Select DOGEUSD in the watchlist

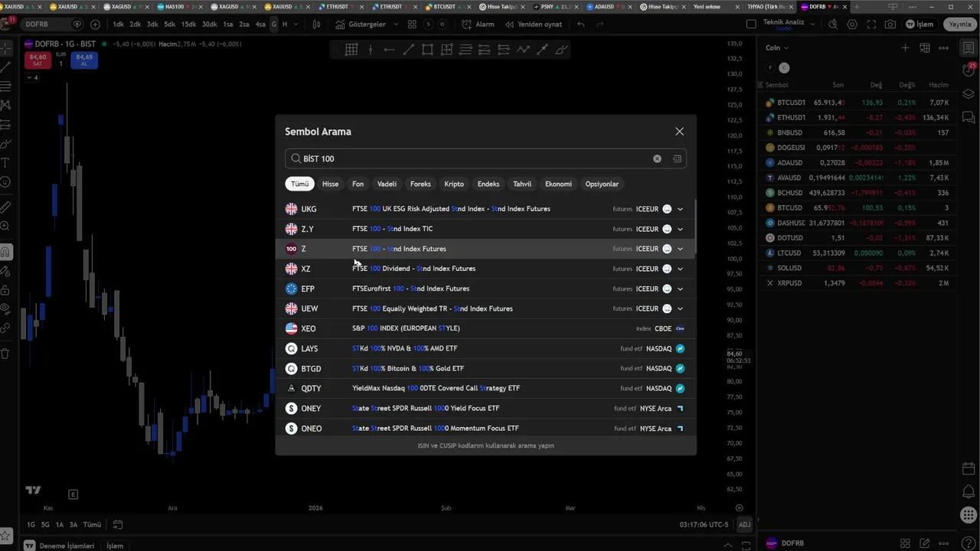[857, 148]
